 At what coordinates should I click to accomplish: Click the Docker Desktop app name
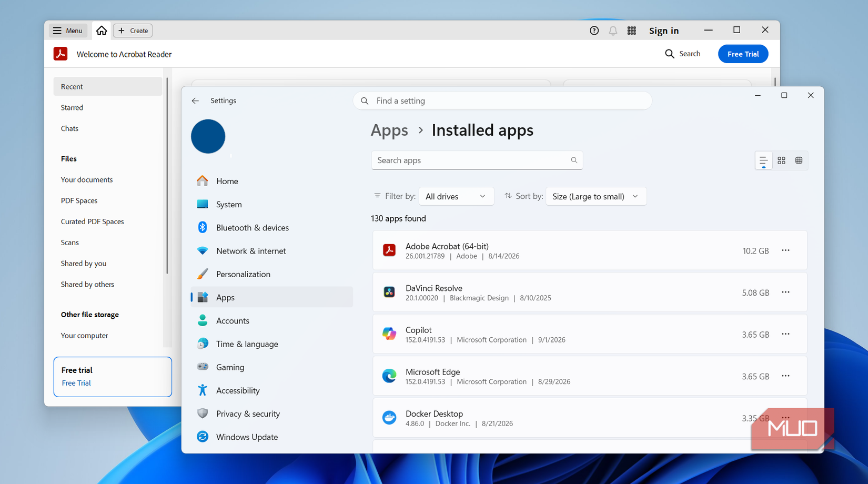click(434, 414)
